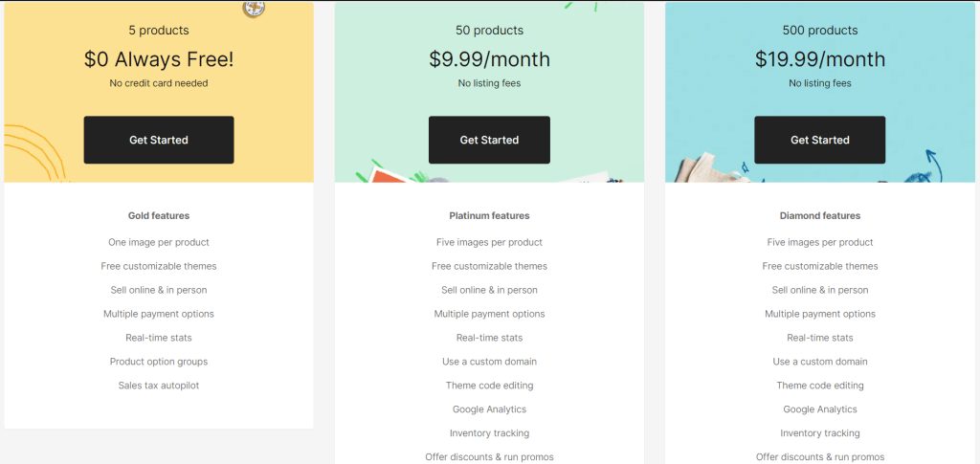Click the "No credit card needed" text
The height and width of the screenshot is (464, 980).
pyautogui.click(x=159, y=83)
